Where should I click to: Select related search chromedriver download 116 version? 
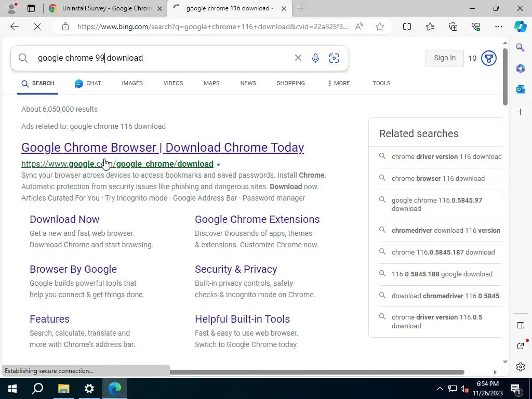446,231
